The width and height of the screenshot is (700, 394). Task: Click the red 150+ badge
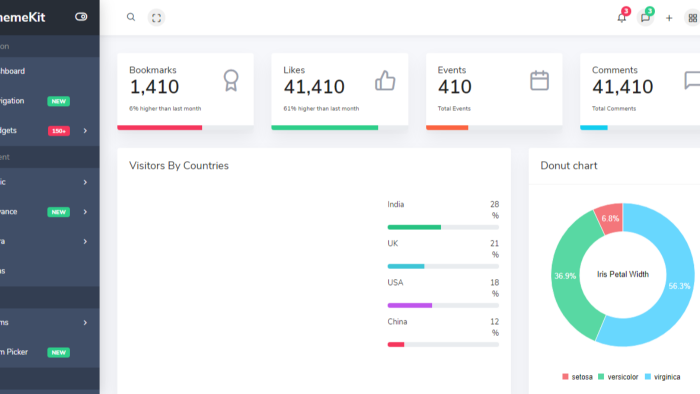[58, 131]
